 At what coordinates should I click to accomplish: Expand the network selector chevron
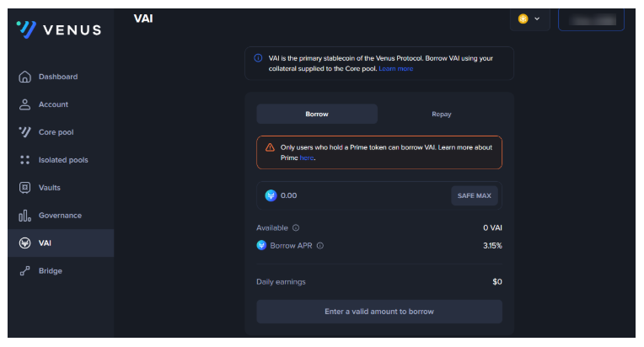[x=537, y=19]
